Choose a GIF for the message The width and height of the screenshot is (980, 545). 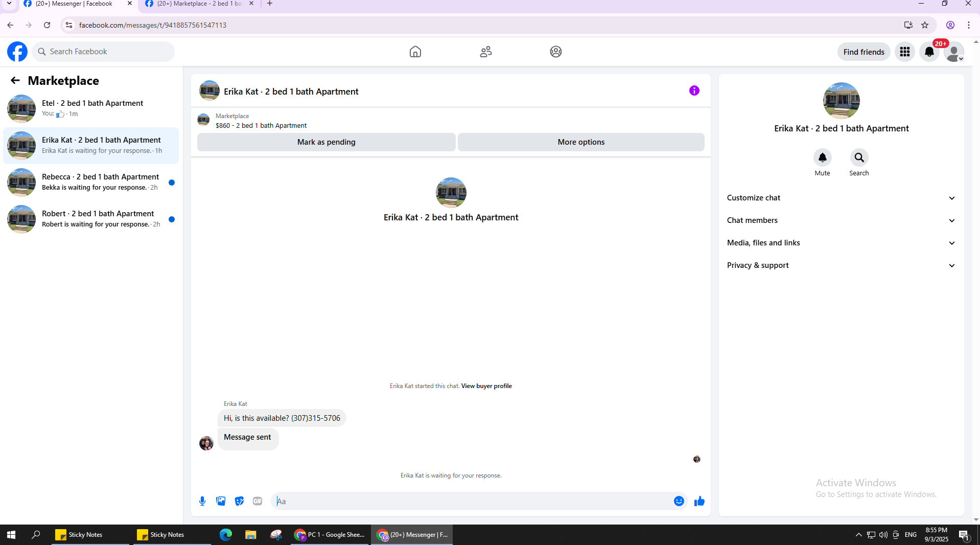coord(258,501)
